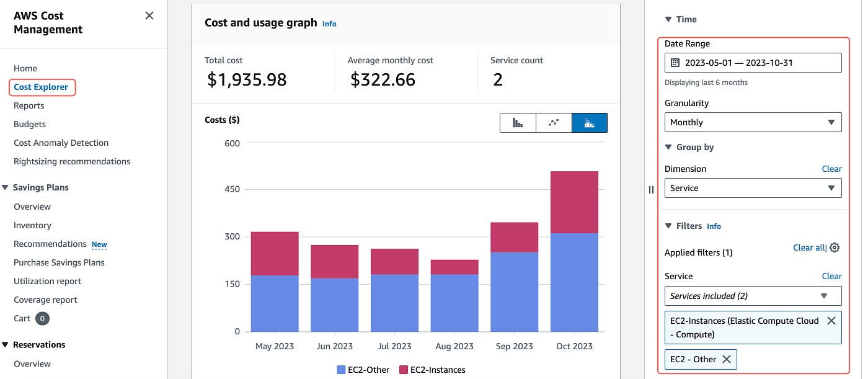Viewport: 868px width, 379px height.
Task: Open Savings Plans Overview
Action: 32,207
